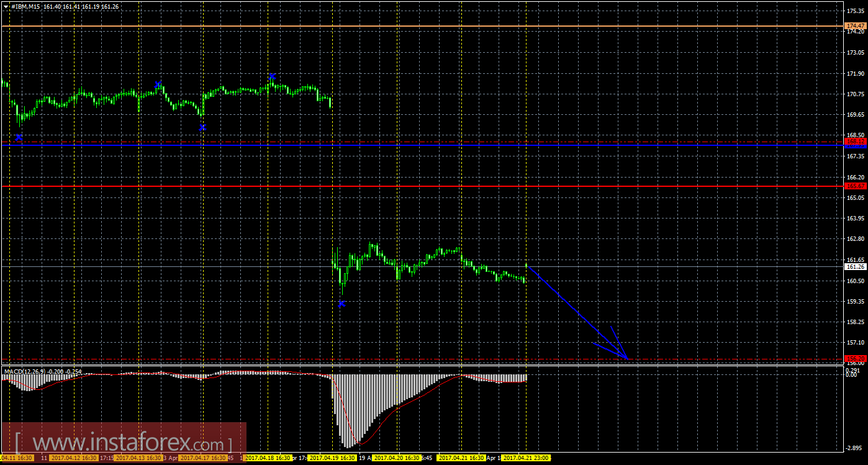The image size is (868, 465).
Task: Select the blue X marker below the gap low
Action: click(341, 304)
